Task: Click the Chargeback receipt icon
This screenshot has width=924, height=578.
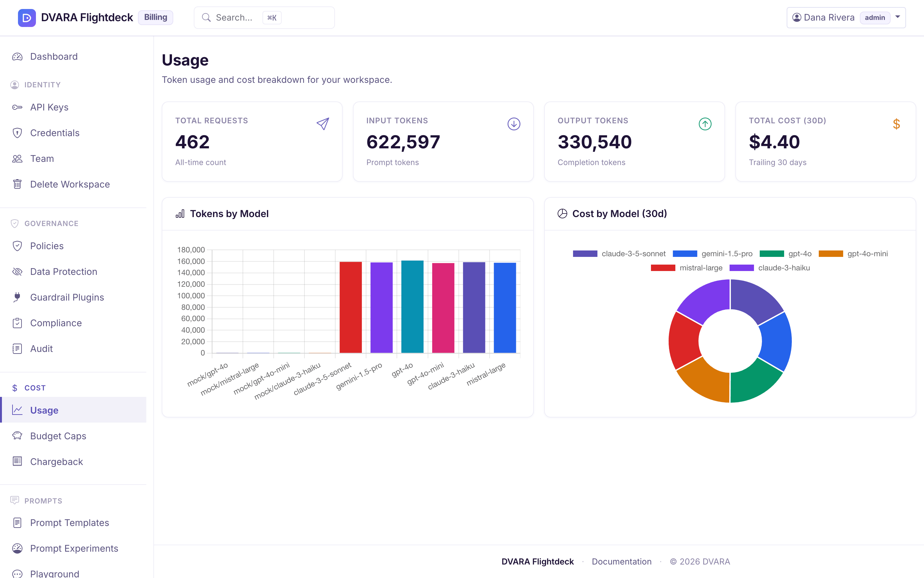Action: (17, 461)
